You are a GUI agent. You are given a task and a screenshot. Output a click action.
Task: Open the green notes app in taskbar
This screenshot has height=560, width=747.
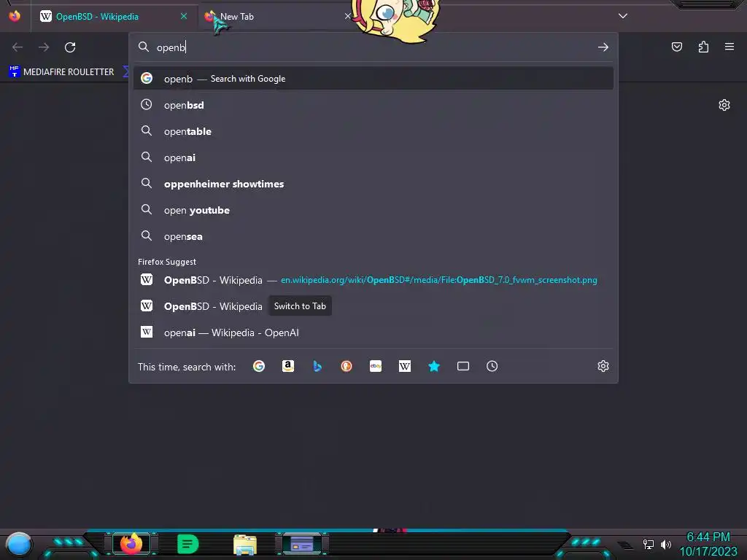click(187, 544)
